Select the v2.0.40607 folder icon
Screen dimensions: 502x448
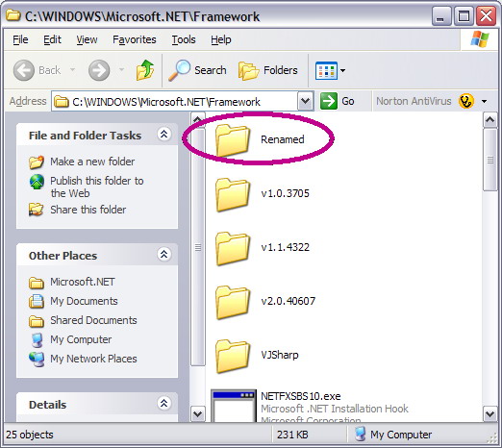tap(233, 302)
